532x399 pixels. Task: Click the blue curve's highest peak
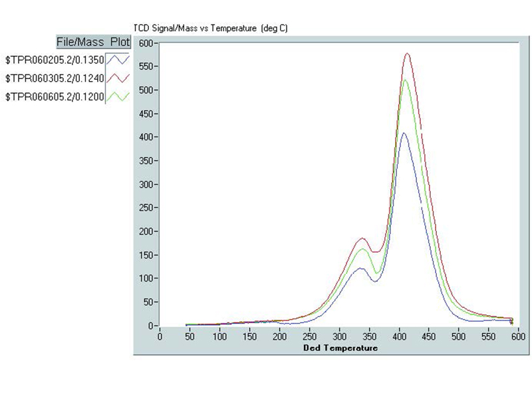403,133
